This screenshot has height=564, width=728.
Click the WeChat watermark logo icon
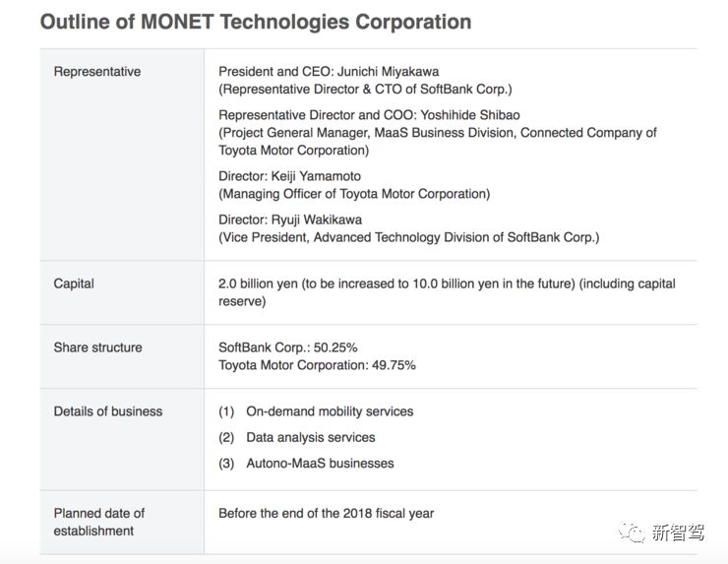tap(633, 533)
